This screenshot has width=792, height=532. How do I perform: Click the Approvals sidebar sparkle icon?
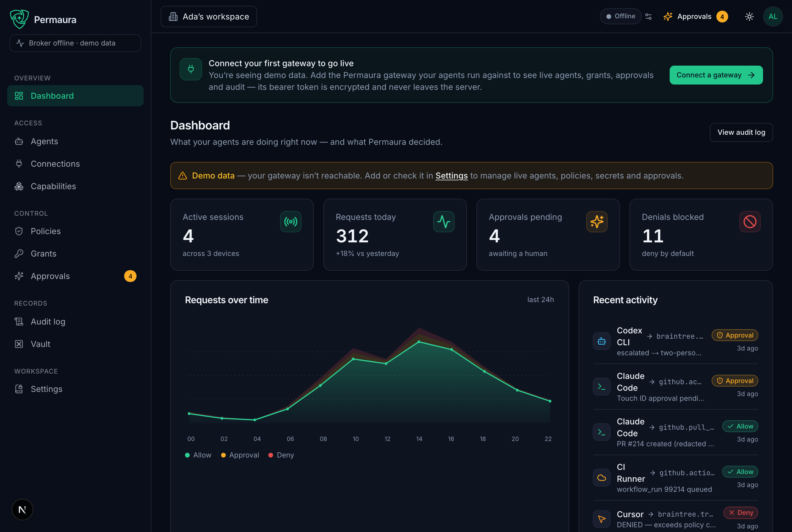point(19,276)
